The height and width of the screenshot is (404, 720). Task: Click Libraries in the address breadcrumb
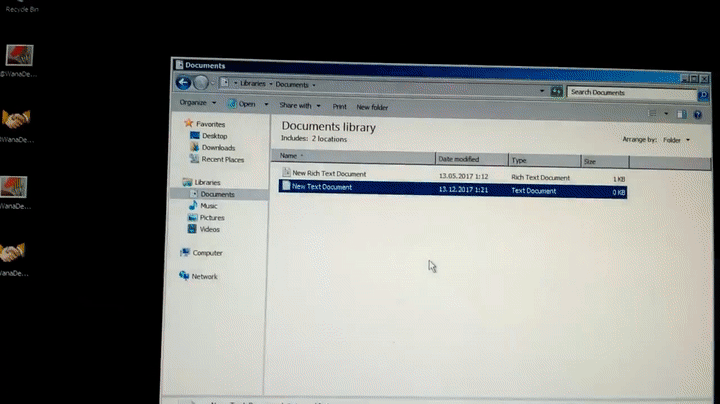[x=253, y=84]
